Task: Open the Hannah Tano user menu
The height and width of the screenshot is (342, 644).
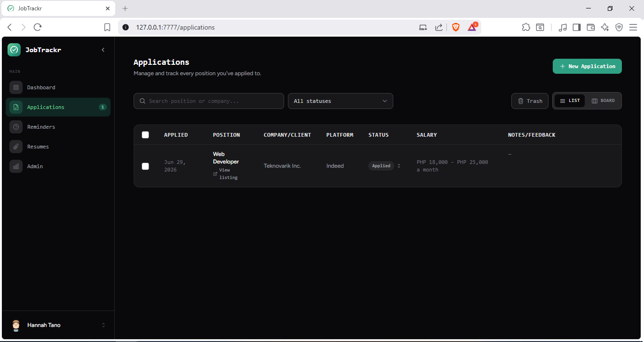Action: [x=58, y=325]
